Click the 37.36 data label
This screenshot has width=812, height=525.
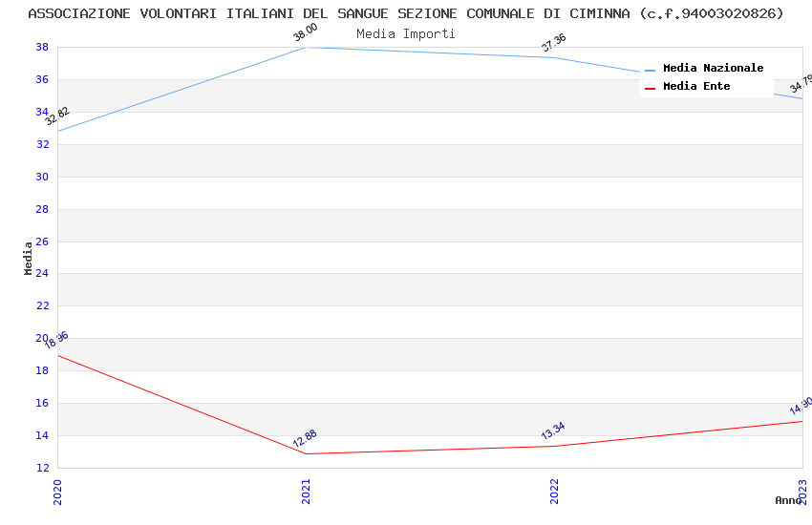click(x=553, y=42)
